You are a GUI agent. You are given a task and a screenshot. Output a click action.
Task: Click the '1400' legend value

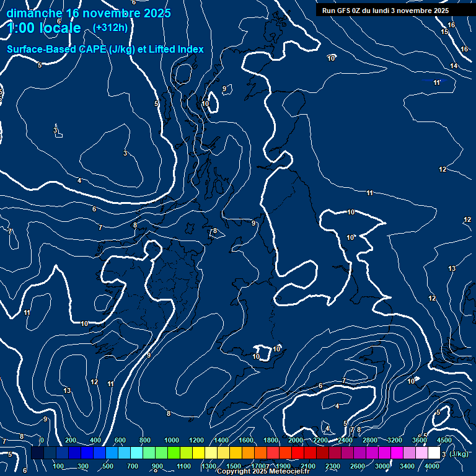point(221,440)
